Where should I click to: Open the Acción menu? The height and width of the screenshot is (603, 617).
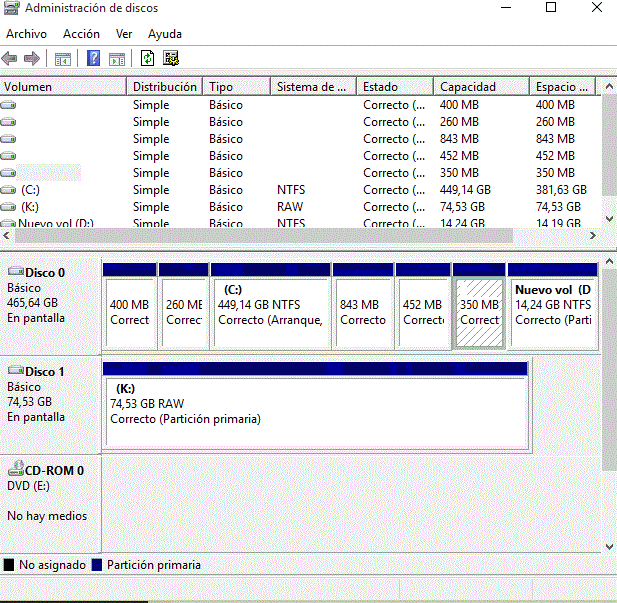click(81, 34)
